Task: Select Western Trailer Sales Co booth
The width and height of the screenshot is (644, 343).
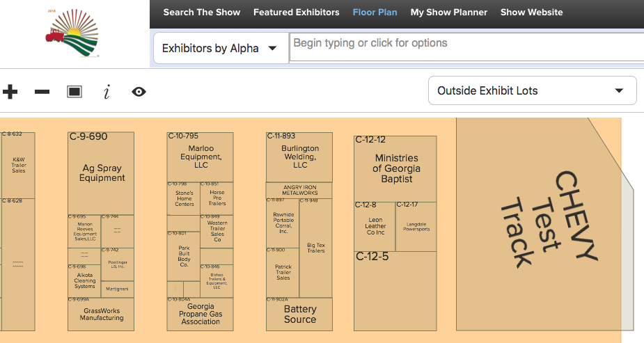Action: click(217, 232)
